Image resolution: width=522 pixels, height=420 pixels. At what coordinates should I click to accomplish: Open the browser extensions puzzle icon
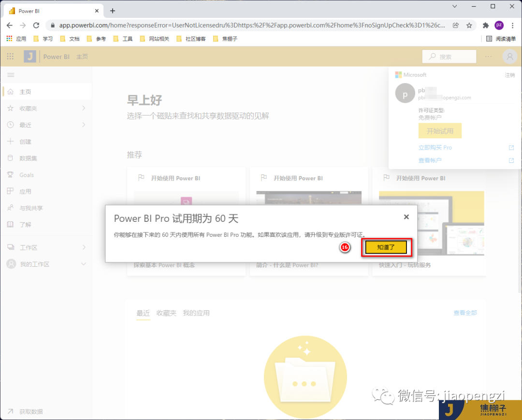pyautogui.click(x=486, y=25)
